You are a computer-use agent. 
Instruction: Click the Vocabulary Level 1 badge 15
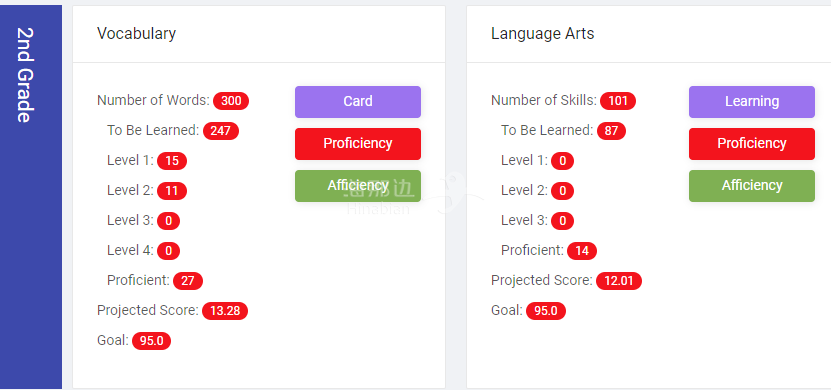(172, 161)
